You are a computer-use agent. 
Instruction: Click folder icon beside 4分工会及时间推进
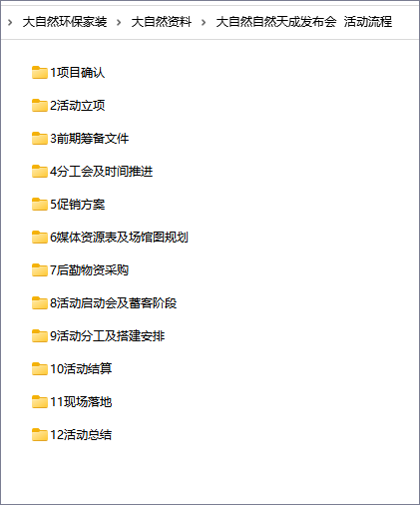click(x=40, y=172)
